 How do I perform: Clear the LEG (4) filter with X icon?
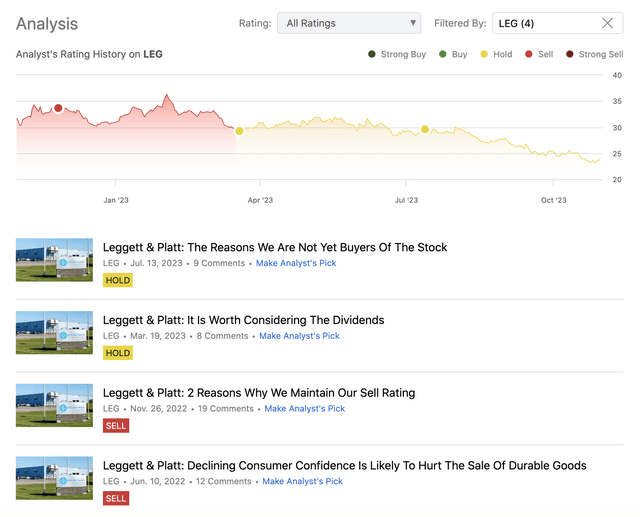[x=607, y=23]
